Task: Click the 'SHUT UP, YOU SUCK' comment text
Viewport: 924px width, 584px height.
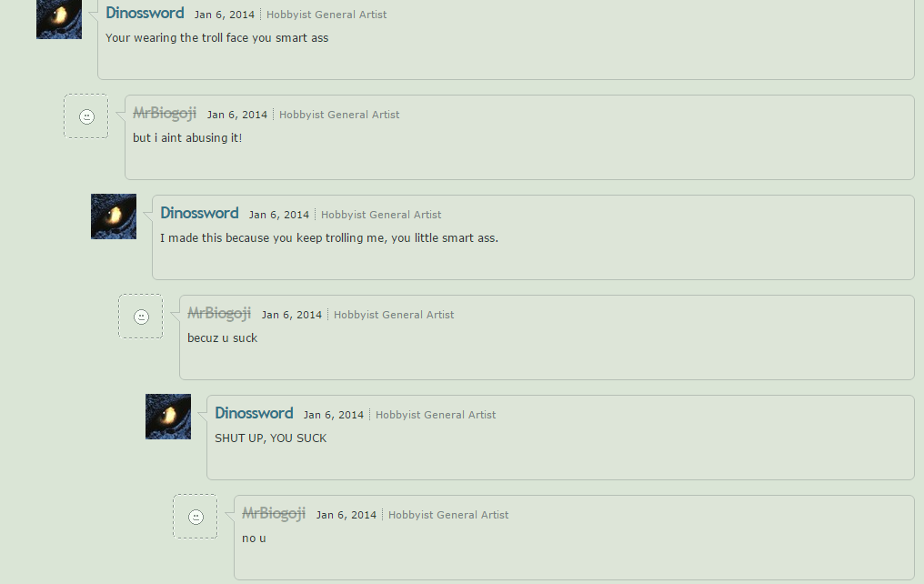Action: pos(270,438)
